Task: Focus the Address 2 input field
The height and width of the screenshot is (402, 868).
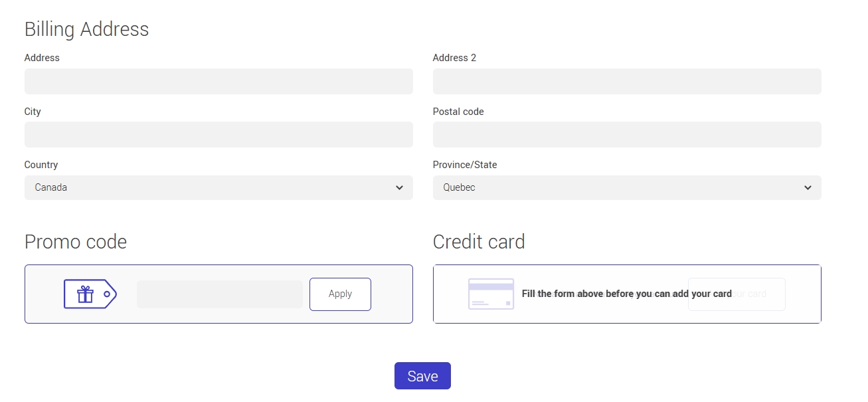Action: [627, 81]
